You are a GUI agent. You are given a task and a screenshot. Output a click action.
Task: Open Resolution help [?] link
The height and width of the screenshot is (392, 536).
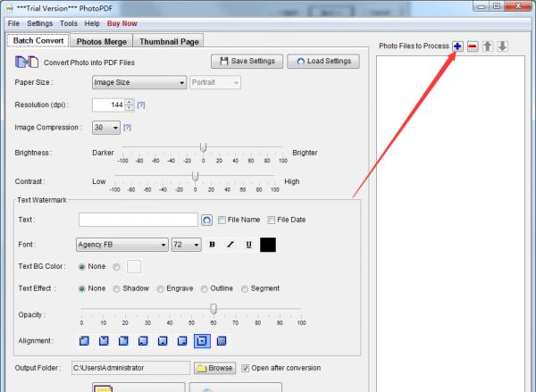pos(141,105)
